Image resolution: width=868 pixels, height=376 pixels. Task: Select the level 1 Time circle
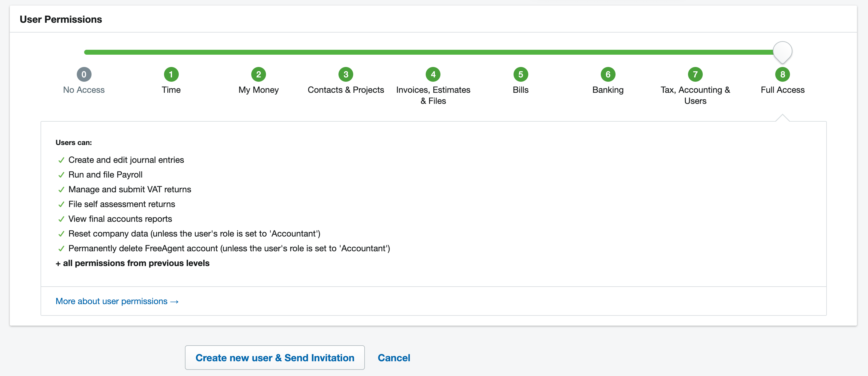pos(171,74)
